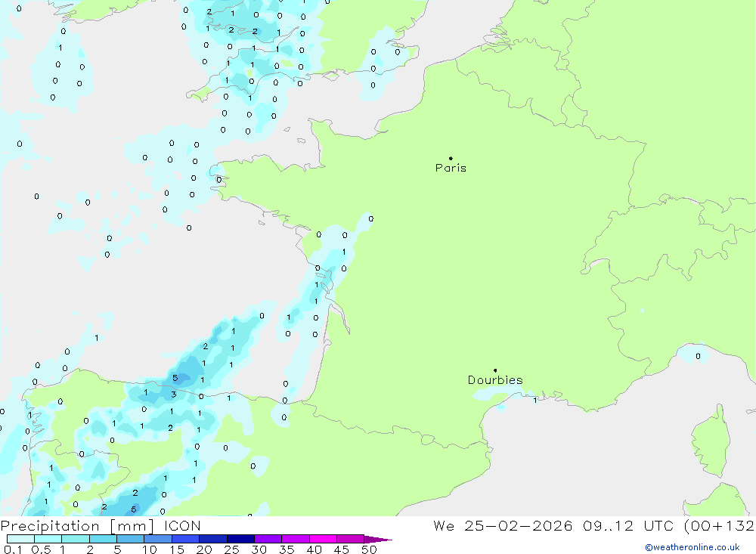Click the legend label '50'

(x=369, y=549)
